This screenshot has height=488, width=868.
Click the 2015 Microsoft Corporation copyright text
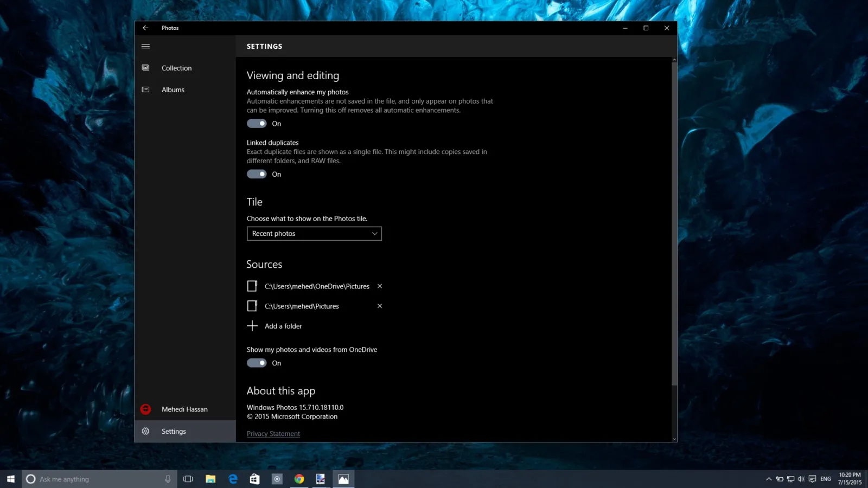click(x=292, y=417)
